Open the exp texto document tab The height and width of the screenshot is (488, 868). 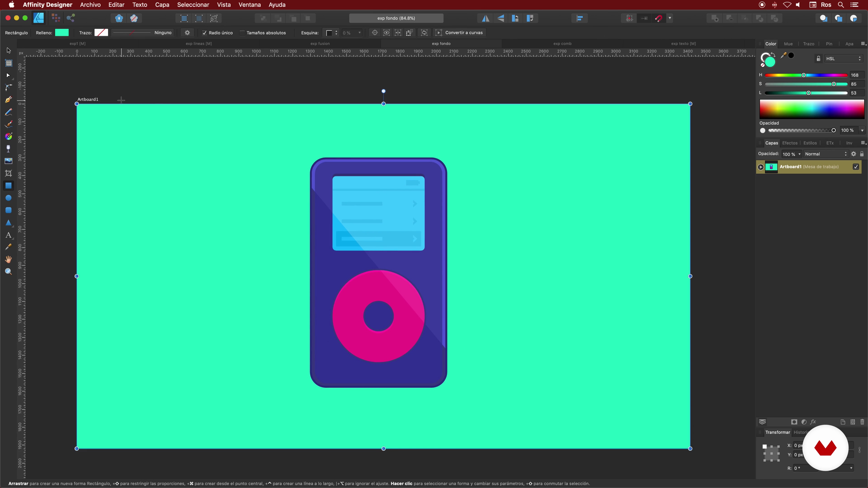pos(683,43)
